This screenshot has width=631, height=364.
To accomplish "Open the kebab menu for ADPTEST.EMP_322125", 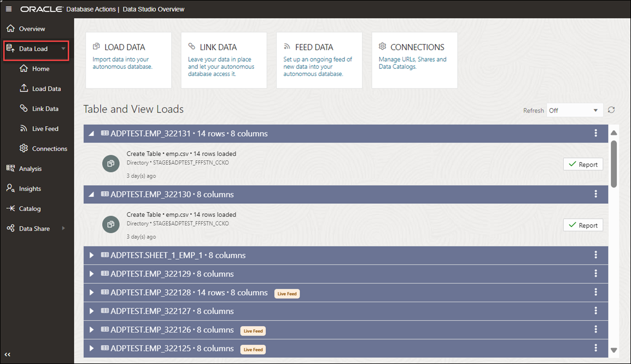I will click(x=595, y=348).
